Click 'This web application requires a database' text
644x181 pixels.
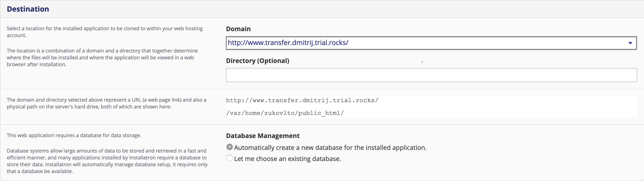coord(74,136)
